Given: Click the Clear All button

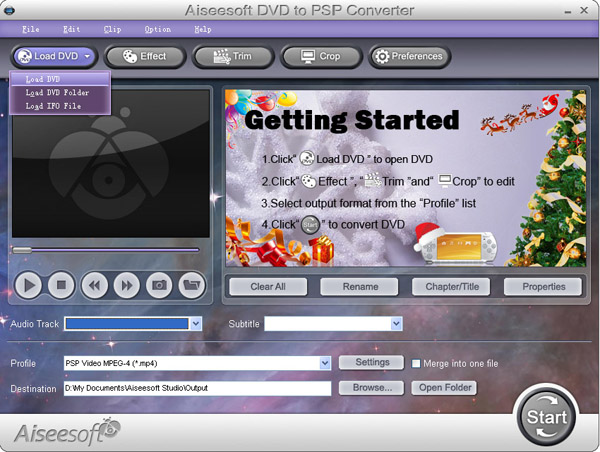Looking at the screenshot, I should 268,287.
